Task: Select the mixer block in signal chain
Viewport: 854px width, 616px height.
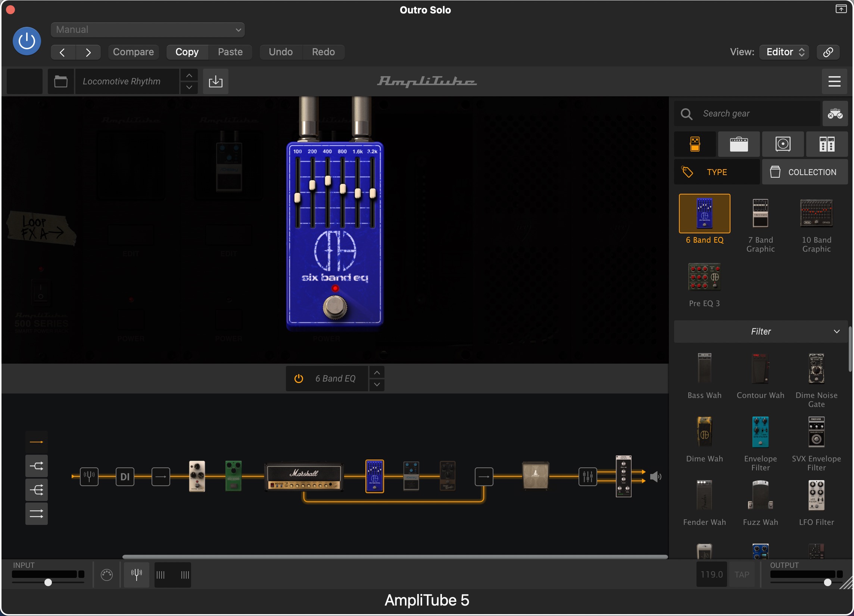Action: 587,477
